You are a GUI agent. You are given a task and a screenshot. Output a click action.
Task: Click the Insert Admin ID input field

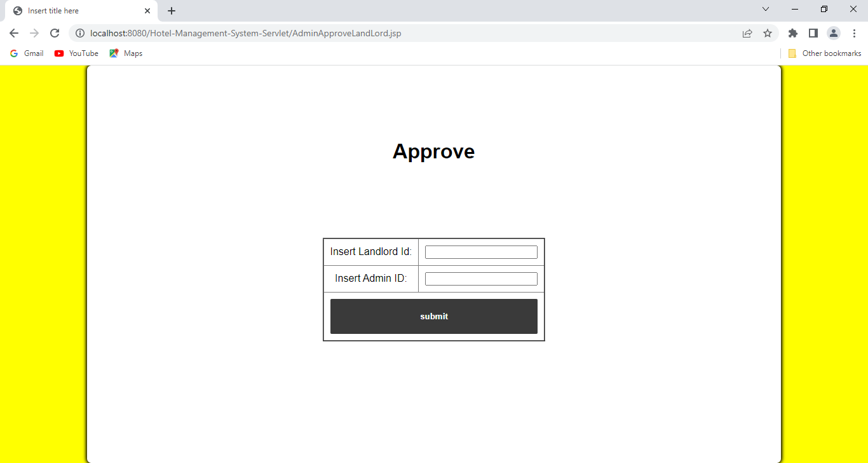point(481,279)
